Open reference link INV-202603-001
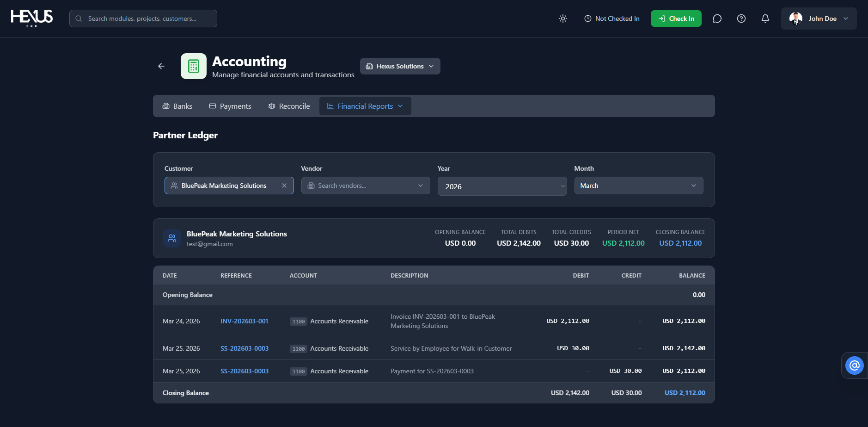 245,321
